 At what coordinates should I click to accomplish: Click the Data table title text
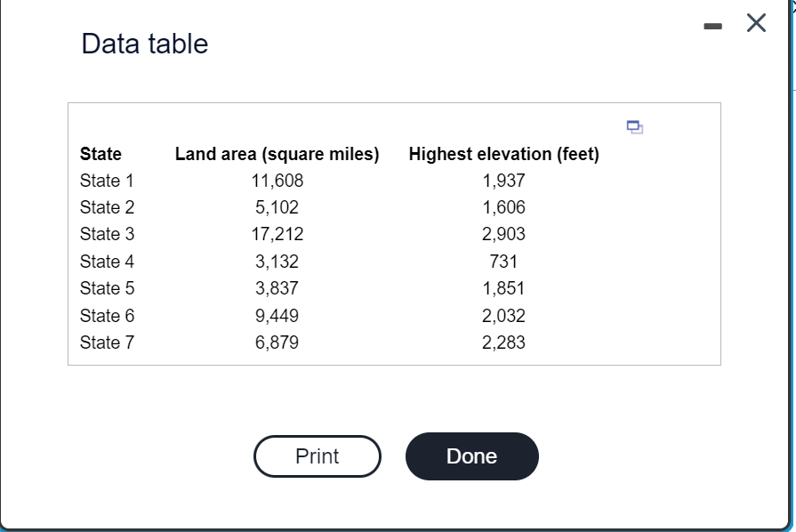tap(144, 43)
